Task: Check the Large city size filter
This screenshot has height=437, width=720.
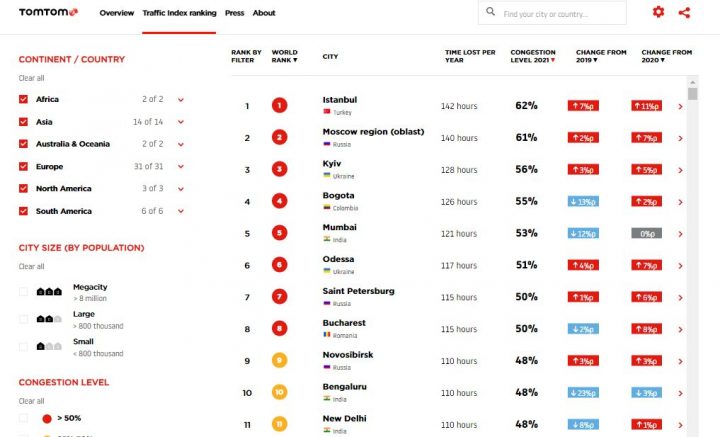Action: (23, 319)
